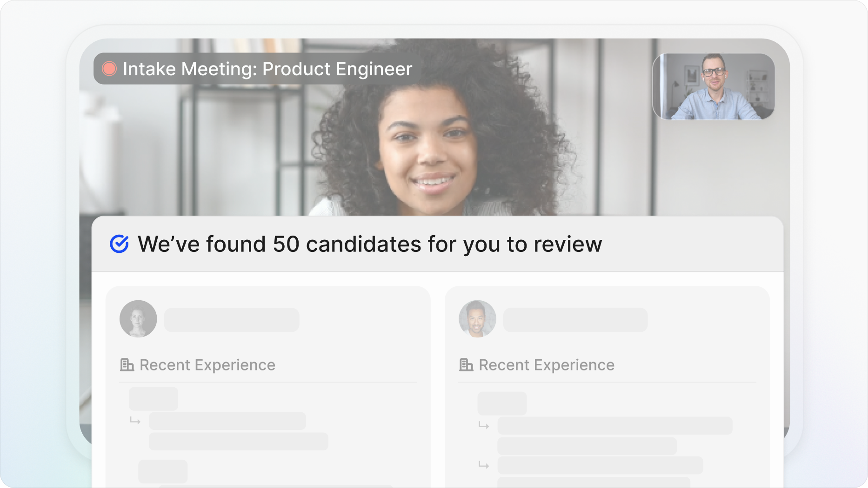Click the first company placeholder in the right card
868x488 pixels.
(502, 403)
